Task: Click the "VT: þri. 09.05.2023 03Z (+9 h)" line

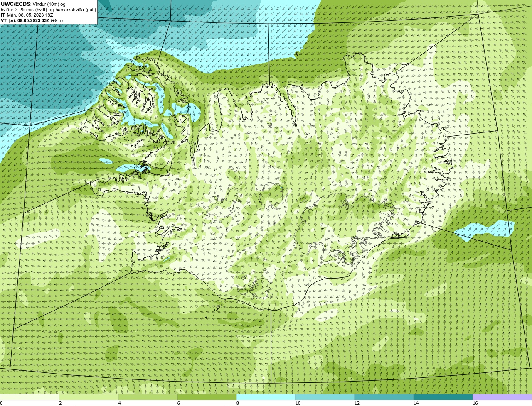Action: pyautogui.click(x=32, y=20)
